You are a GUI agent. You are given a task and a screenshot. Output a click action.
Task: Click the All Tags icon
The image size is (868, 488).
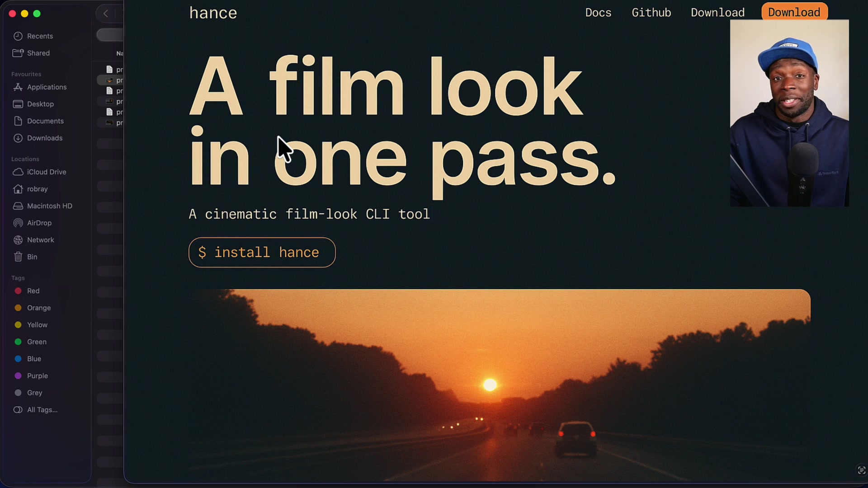(x=18, y=410)
